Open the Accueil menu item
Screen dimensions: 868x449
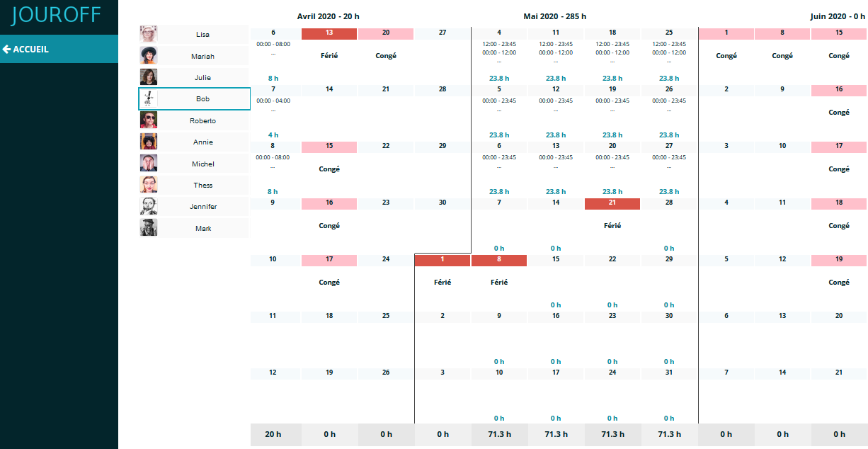(x=30, y=50)
